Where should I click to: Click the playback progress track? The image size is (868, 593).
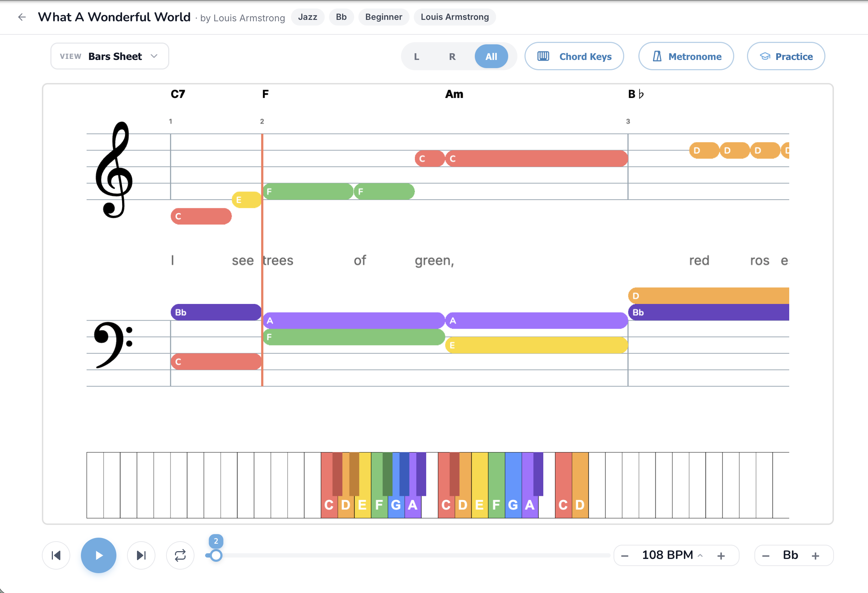coord(408,555)
